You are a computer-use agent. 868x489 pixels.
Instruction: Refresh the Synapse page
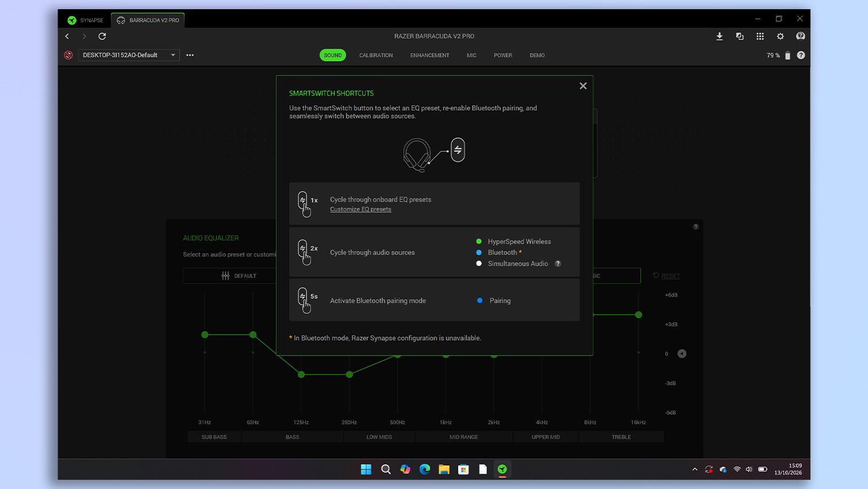click(102, 36)
